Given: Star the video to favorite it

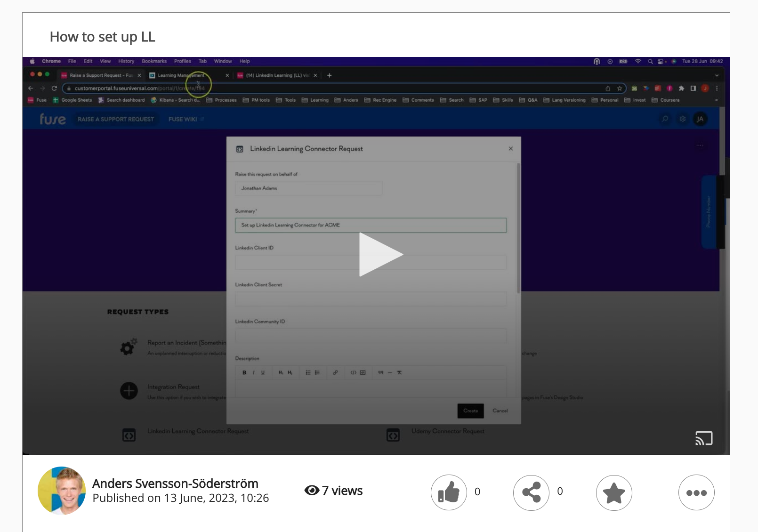Looking at the screenshot, I should (x=614, y=492).
